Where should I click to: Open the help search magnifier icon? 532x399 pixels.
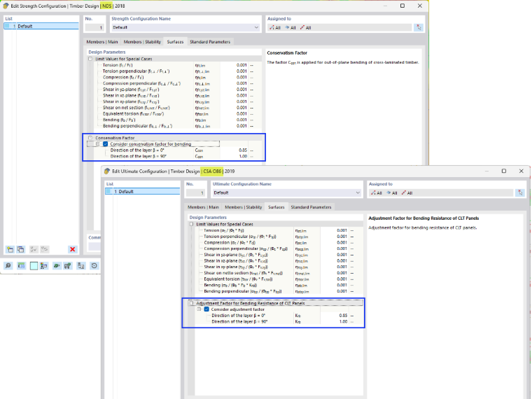tap(8, 266)
